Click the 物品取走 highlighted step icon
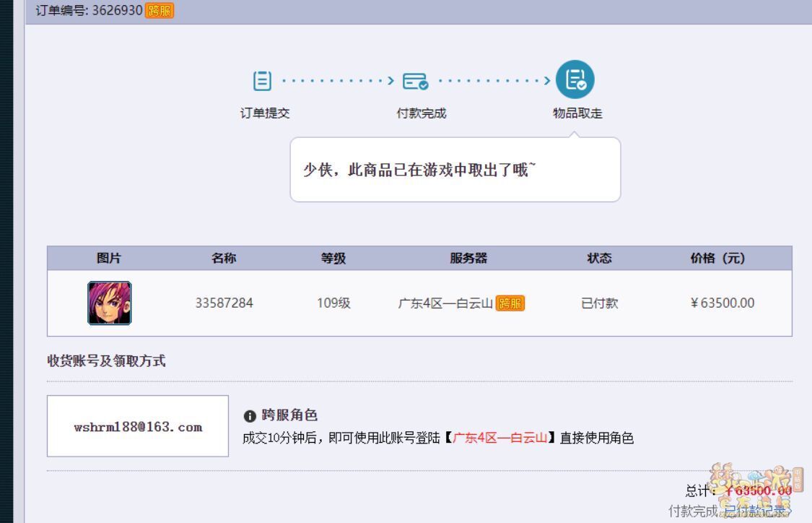The image size is (812, 523). pos(575,79)
